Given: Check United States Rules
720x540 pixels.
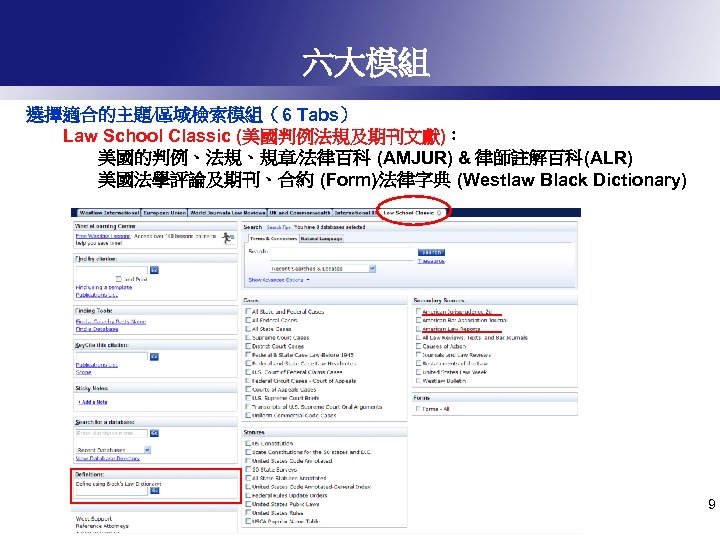Looking at the screenshot, I should 248,512.
